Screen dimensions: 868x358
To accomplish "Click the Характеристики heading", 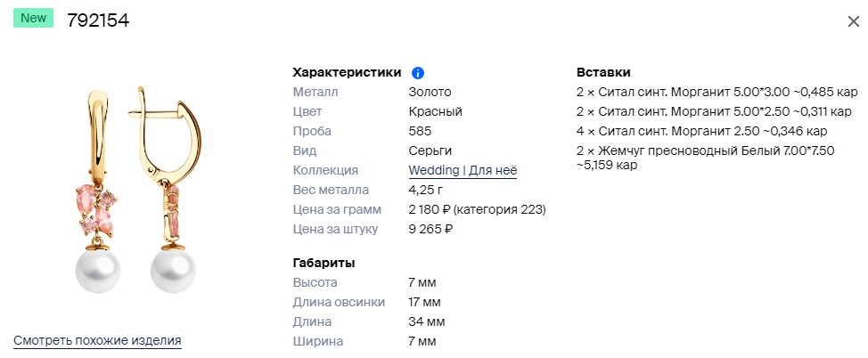I will click(347, 72).
